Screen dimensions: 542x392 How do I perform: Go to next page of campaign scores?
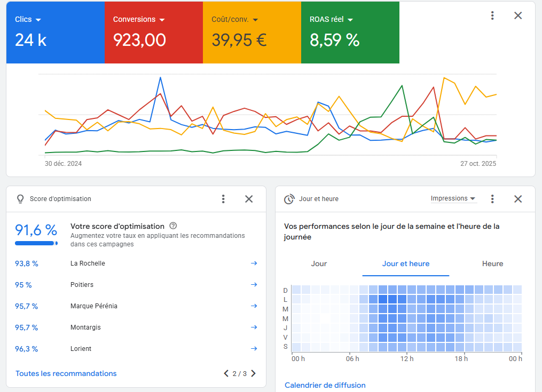[x=253, y=373]
